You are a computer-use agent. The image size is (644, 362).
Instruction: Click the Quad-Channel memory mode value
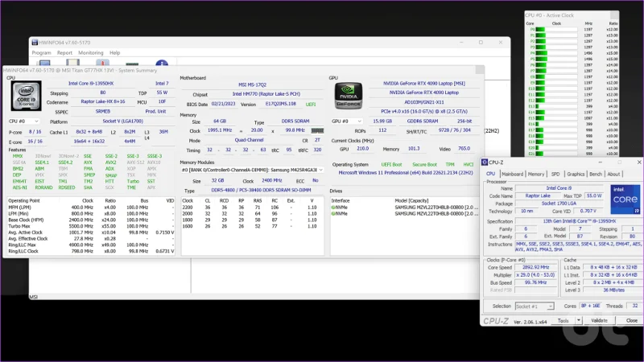(x=249, y=140)
